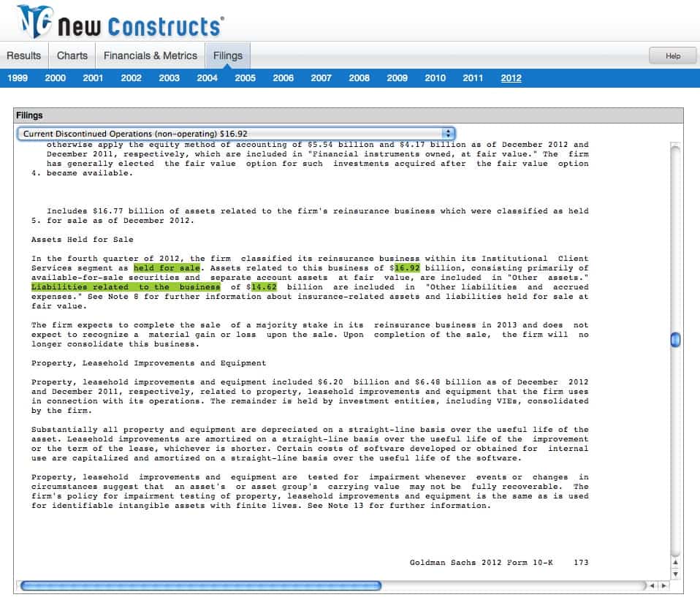Open the 2006 year link
700x600 pixels.
pos(283,78)
